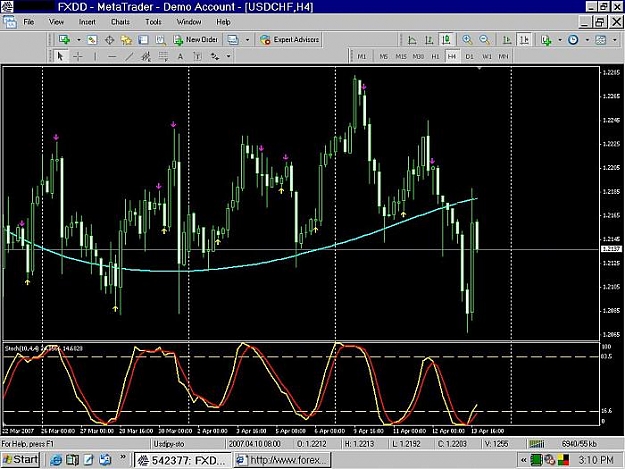Toggle the Data Window crosshair-target icon
The height and width of the screenshot is (469, 625).
pos(109,40)
